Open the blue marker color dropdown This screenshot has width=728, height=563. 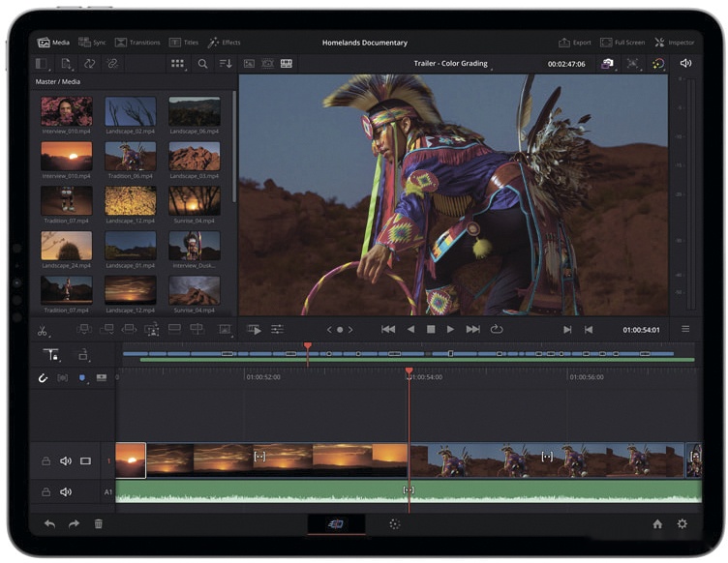(x=82, y=379)
